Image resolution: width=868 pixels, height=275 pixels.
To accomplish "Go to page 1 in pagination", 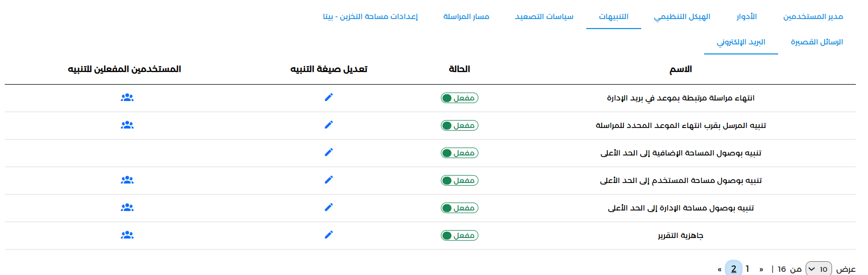I will (747, 269).
